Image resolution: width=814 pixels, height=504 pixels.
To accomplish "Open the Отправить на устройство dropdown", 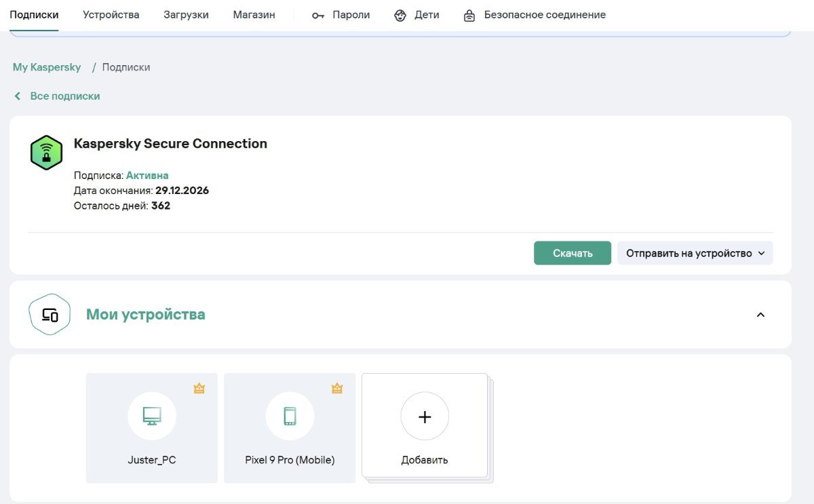I will coord(695,253).
